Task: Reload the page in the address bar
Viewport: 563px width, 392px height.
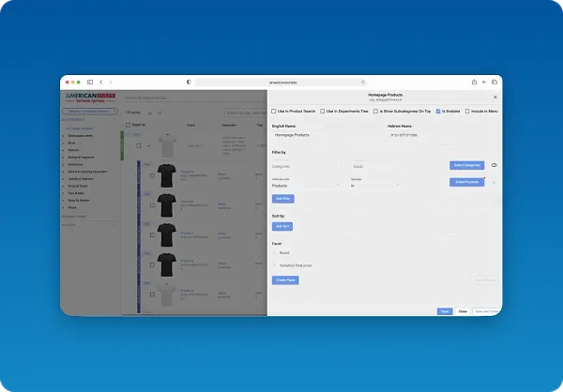Action: (x=363, y=83)
